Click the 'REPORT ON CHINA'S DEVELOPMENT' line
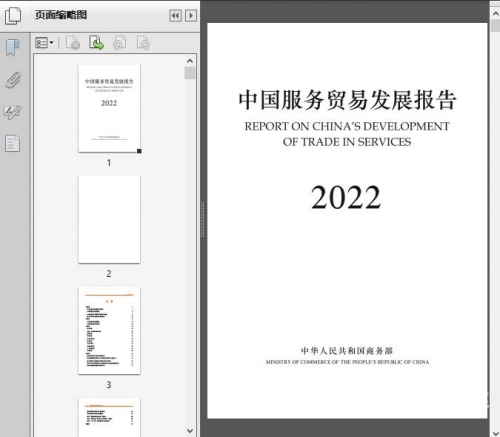500x437 pixels. point(347,126)
